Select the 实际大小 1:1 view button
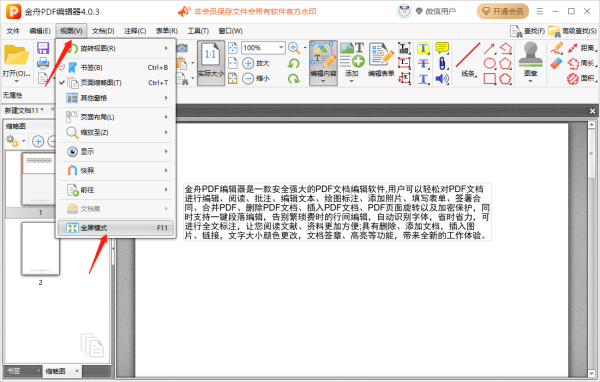 point(210,63)
